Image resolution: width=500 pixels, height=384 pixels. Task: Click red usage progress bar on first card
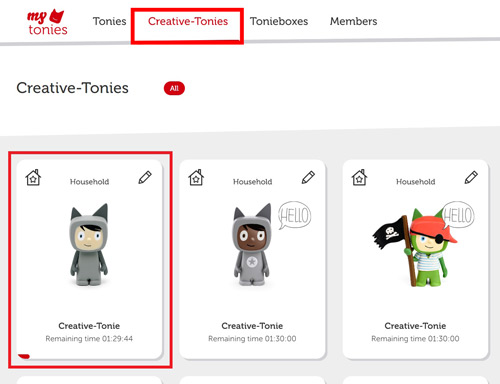(x=24, y=356)
